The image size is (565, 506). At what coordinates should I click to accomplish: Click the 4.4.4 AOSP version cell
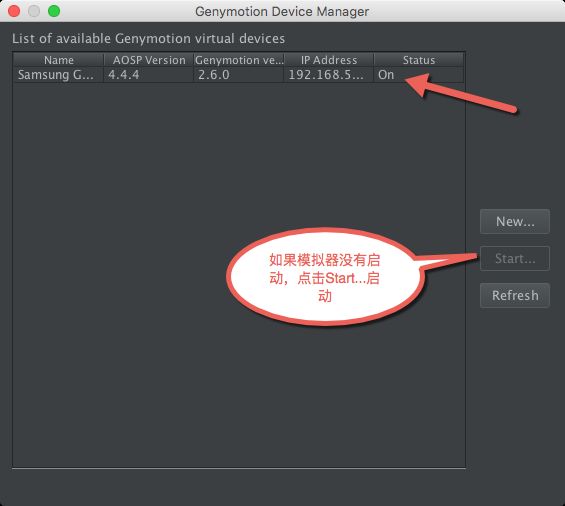(x=148, y=75)
